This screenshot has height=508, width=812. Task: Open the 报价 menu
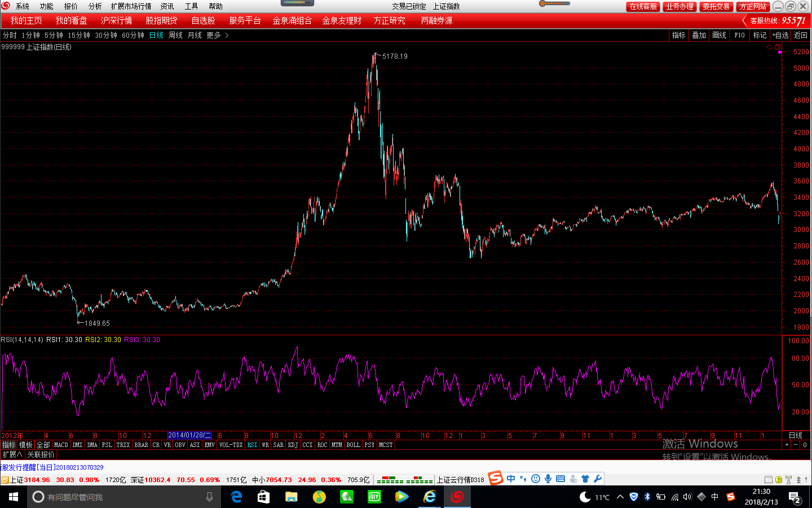(70, 6)
